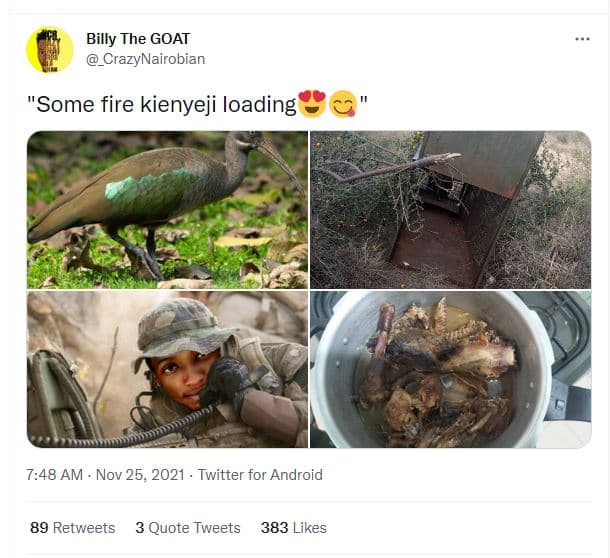The image size is (610, 558).
Task: View the 3 Quote Tweets
Action: [x=188, y=527]
